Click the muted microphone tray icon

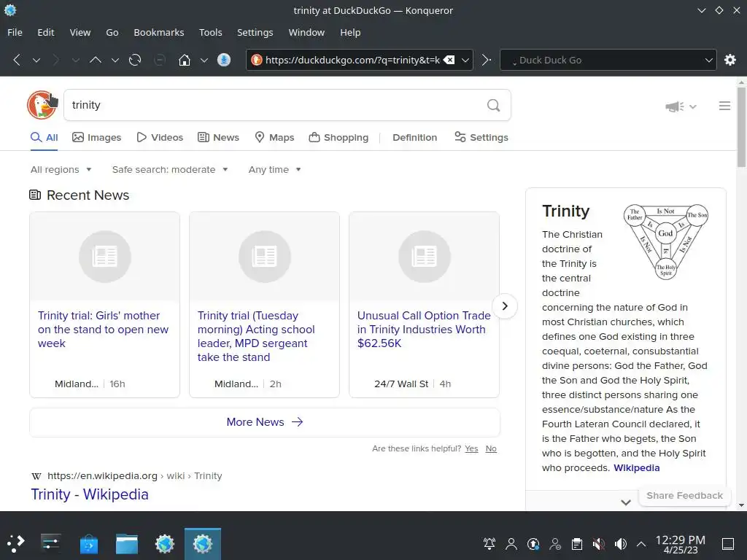click(598, 544)
